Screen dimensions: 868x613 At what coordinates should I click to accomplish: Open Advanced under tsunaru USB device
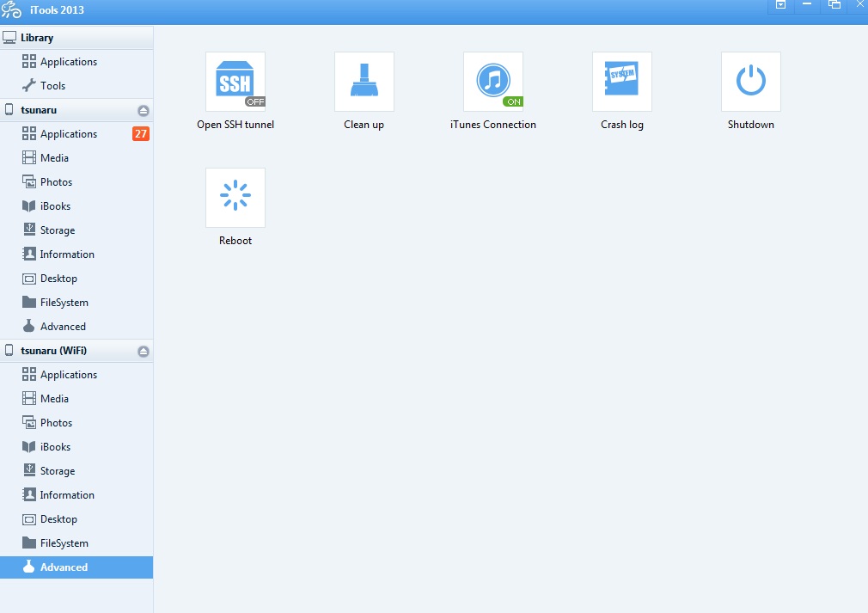76,327
